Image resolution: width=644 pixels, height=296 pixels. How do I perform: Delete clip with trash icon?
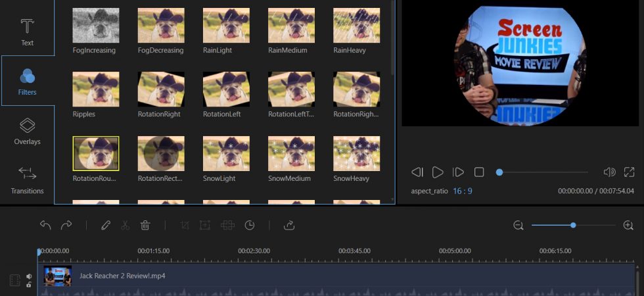(145, 225)
